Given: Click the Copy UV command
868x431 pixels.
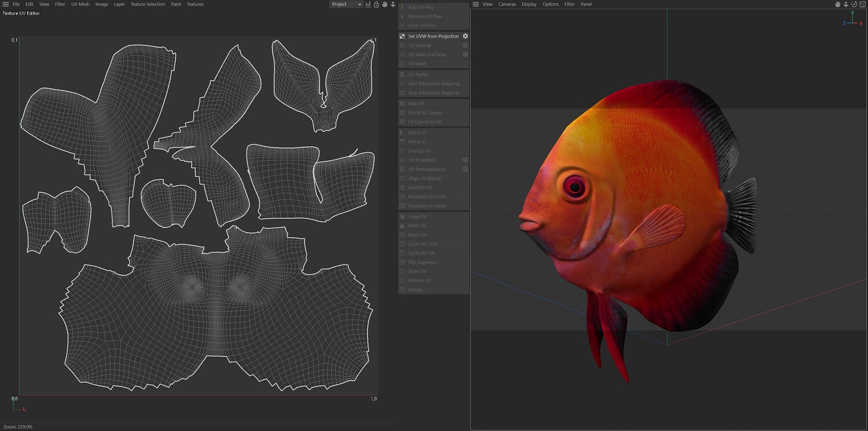Looking at the screenshot, I should coord(433,216).
